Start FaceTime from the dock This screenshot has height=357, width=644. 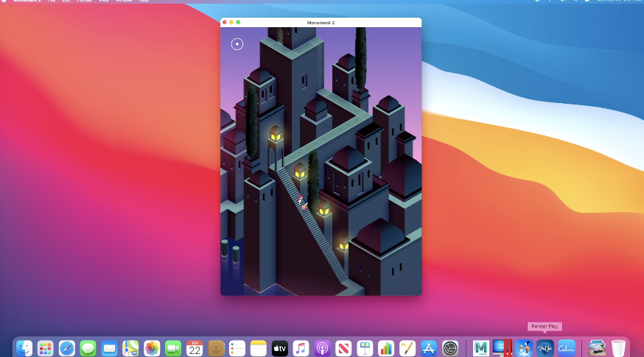tap(173, 348)
